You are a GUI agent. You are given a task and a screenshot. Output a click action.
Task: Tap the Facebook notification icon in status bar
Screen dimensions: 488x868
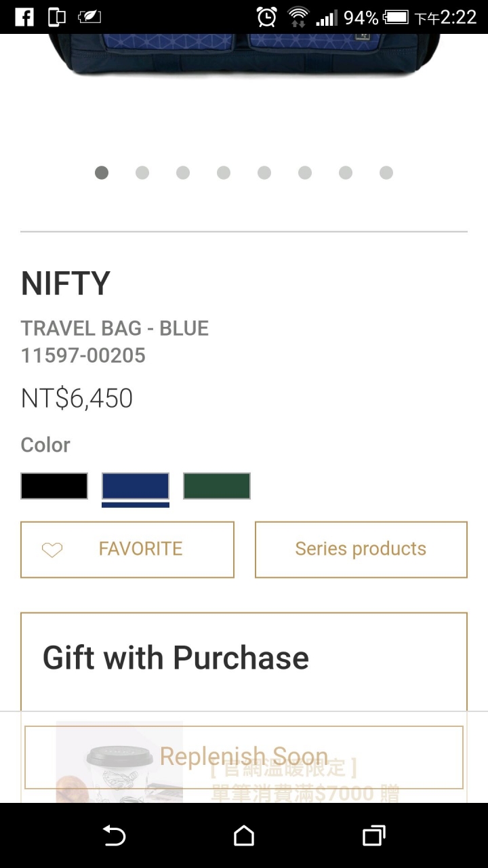tap(24, 17)
